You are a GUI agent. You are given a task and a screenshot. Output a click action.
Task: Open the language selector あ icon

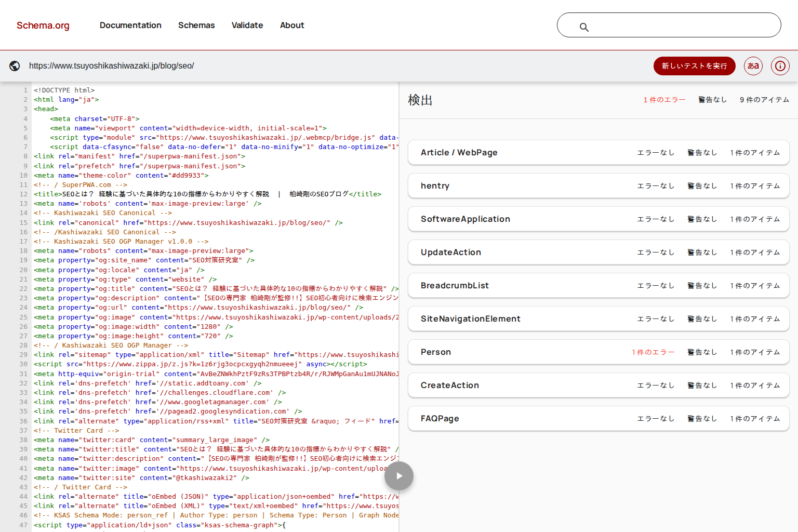point(753,66)
